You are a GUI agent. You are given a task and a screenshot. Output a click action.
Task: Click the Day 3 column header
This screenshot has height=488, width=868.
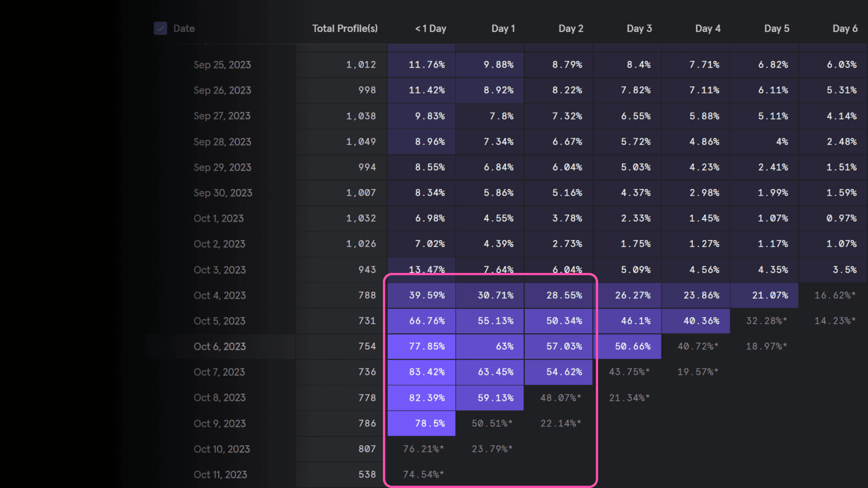639,28
